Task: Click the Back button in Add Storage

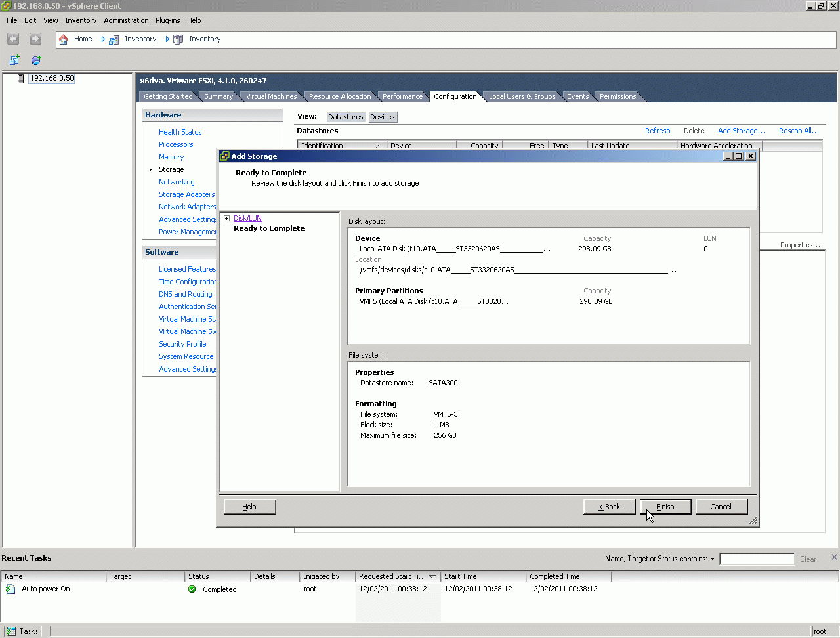Action: [609, 507]
